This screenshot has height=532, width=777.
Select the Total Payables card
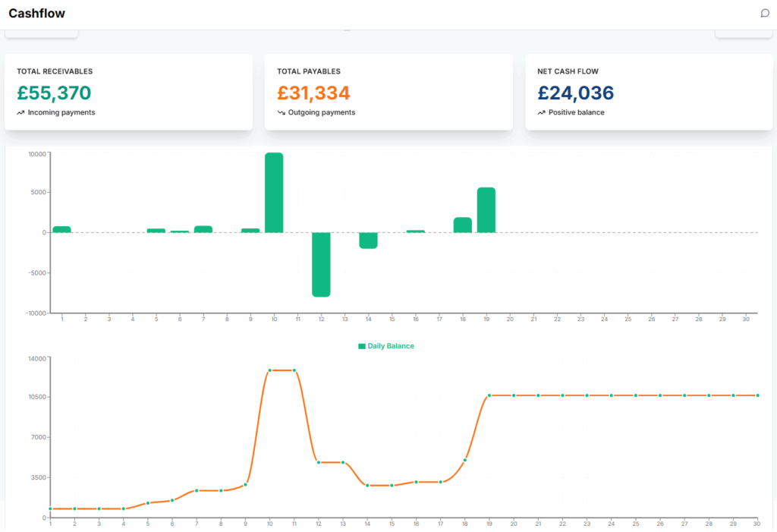388,91
